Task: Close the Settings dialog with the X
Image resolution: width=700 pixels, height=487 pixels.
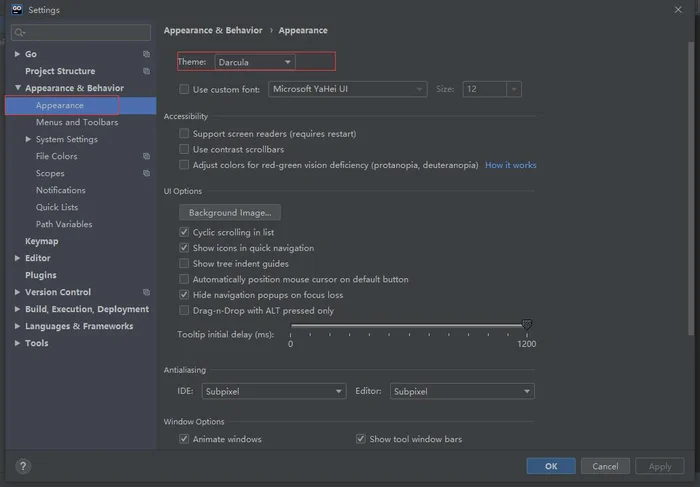Action: [x=678, y=9]
